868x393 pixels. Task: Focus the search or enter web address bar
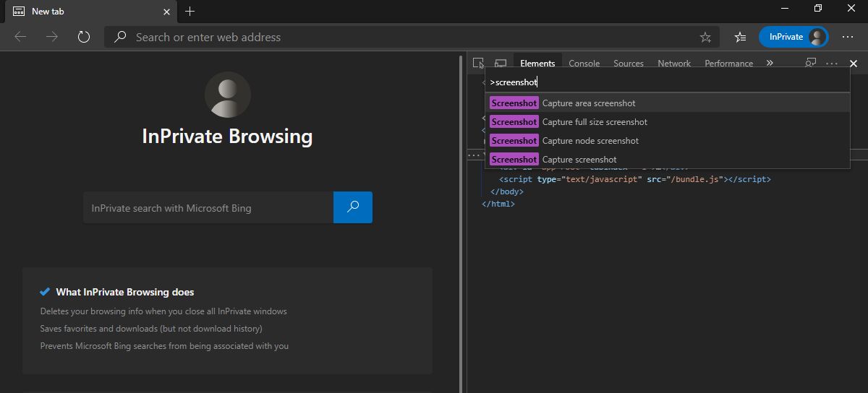pos(412,37)
